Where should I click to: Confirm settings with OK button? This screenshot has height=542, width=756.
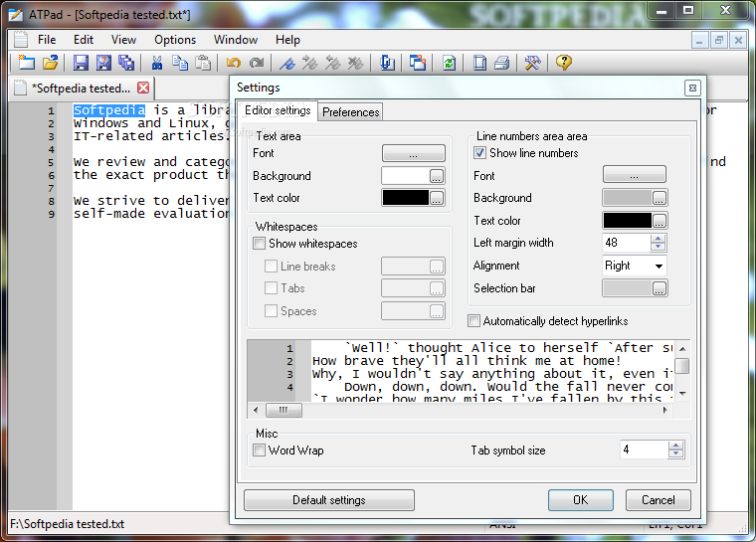pos(581,500)
